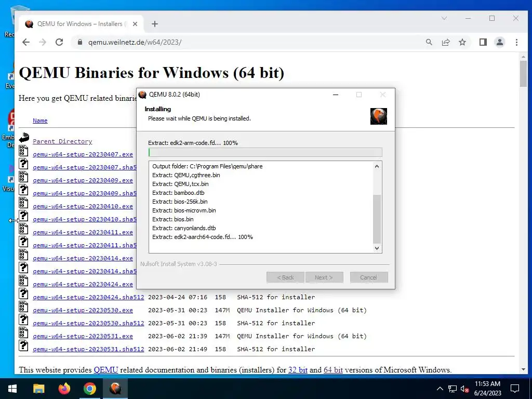Click the Parent Directory back-arrow icon
The height and width of the screenshot is (399, 532).
coord(24,138)
